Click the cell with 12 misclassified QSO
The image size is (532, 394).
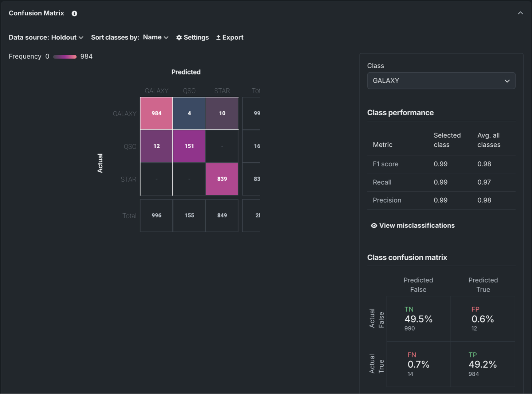(156, 146)
